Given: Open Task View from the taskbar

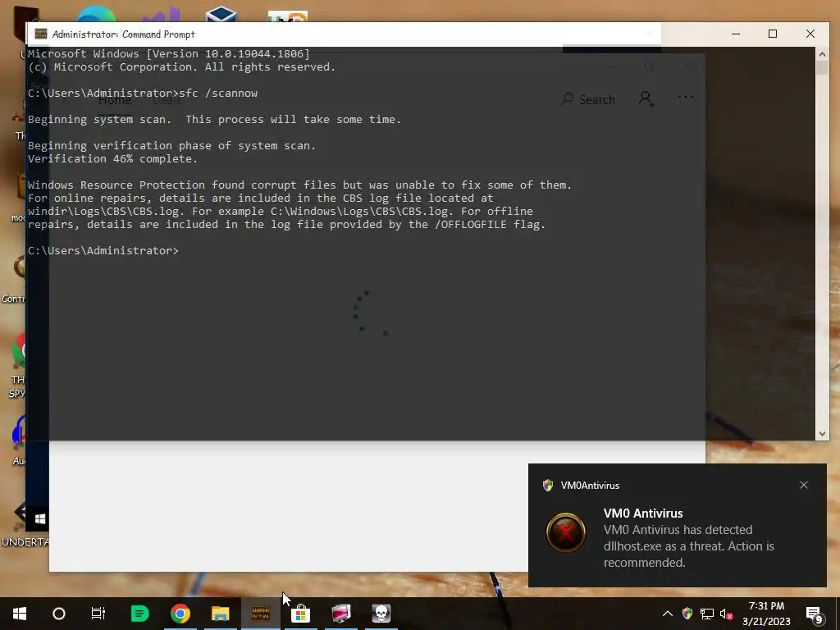Looking at the screenshot, I should coord(98,614).
